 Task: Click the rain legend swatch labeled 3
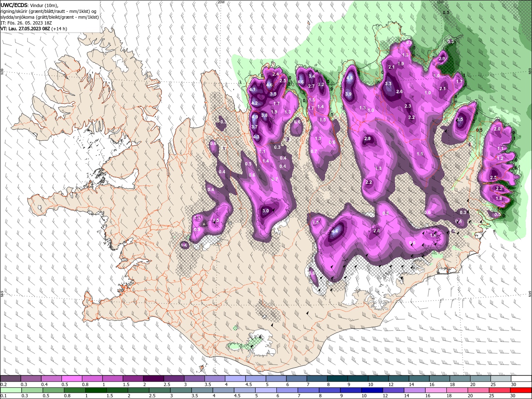tap(181, 390)
